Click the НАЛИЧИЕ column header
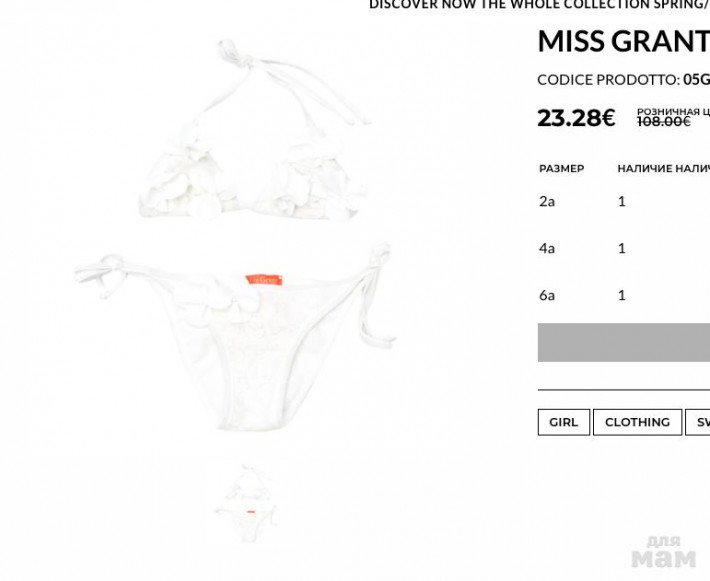The height and width of the screenshot is (581, 710). tap(645, 168)
